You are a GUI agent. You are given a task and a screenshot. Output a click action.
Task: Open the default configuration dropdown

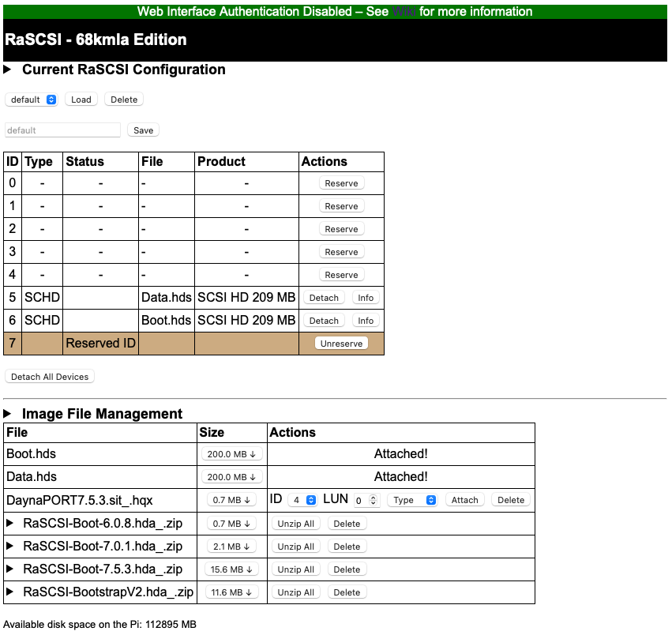[32, 100]
